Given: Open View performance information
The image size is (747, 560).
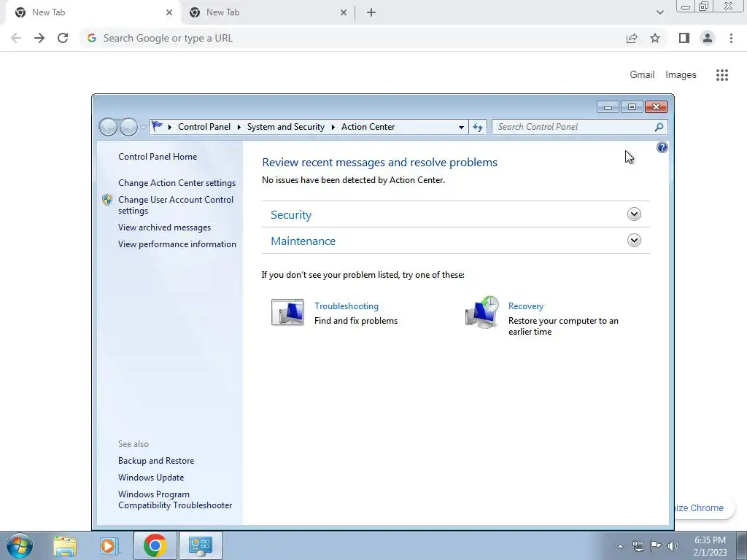Looking at the screenshot, I should (x=177, y=244).
